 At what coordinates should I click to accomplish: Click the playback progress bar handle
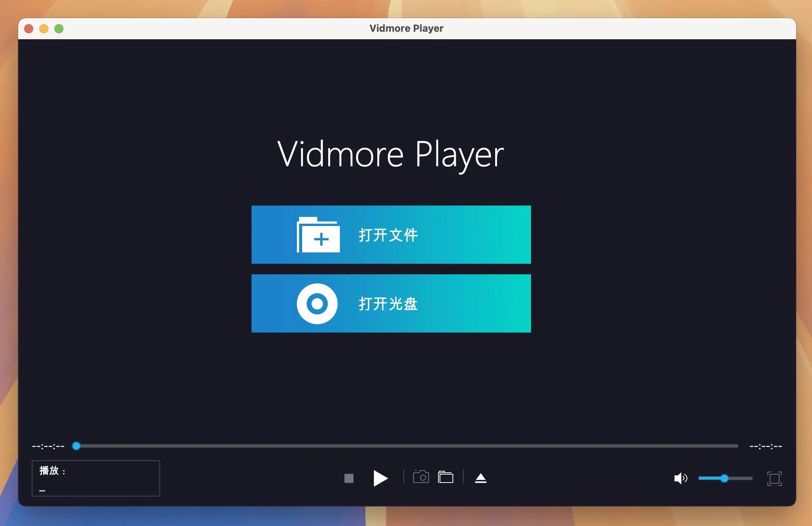pos(76,446)
